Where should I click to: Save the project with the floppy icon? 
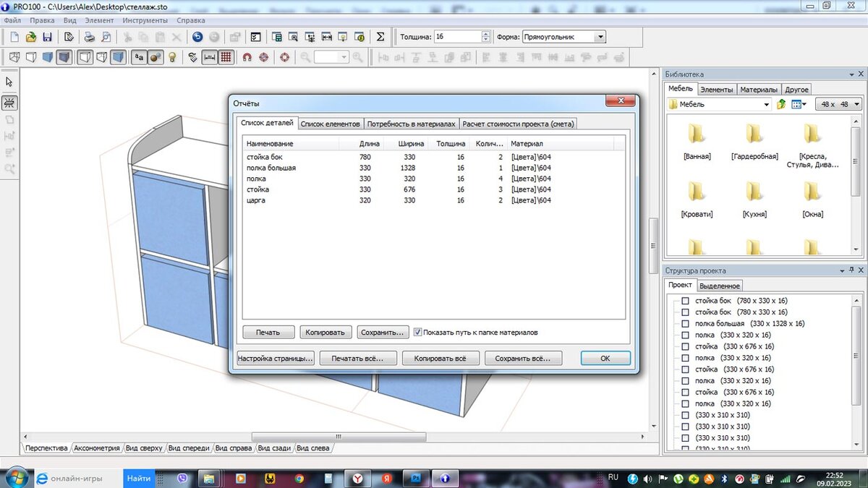48,37
